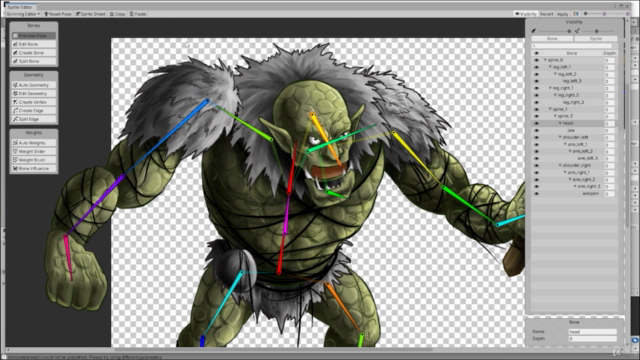Select the Weight Slider tool
The width and height of the screenshot is (640, 360).
click(x=33, y=151)
